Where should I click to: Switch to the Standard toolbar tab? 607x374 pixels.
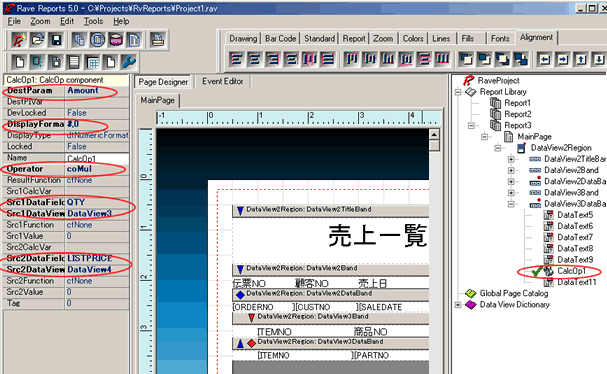[319, 39]
